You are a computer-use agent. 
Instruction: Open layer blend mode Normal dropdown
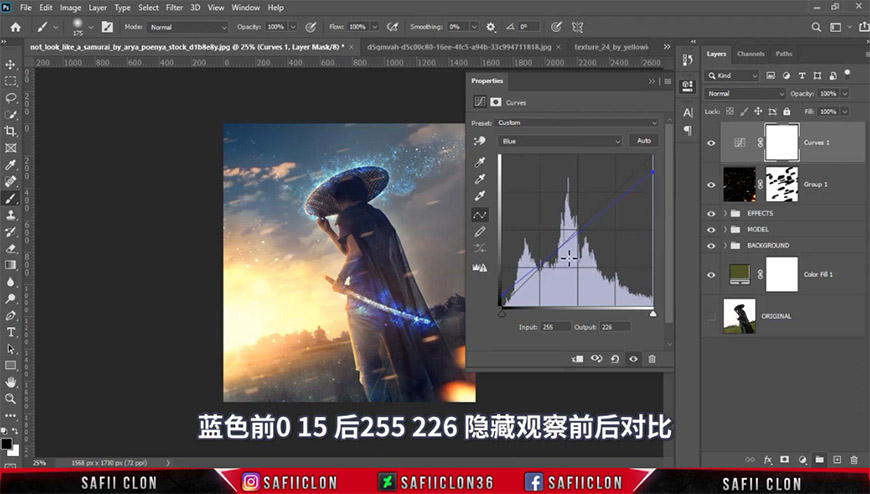[x=745, y=94]
